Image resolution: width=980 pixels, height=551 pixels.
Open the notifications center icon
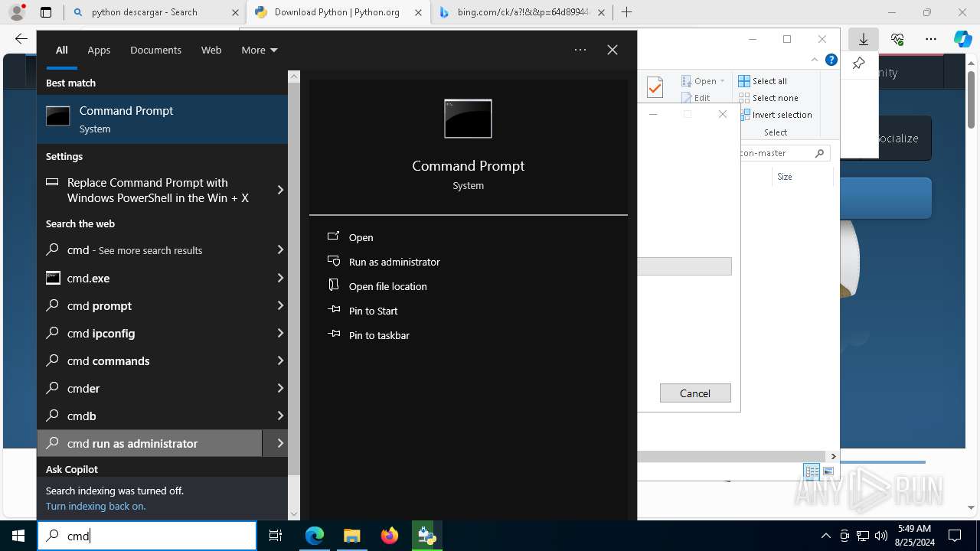click(955, 536)
